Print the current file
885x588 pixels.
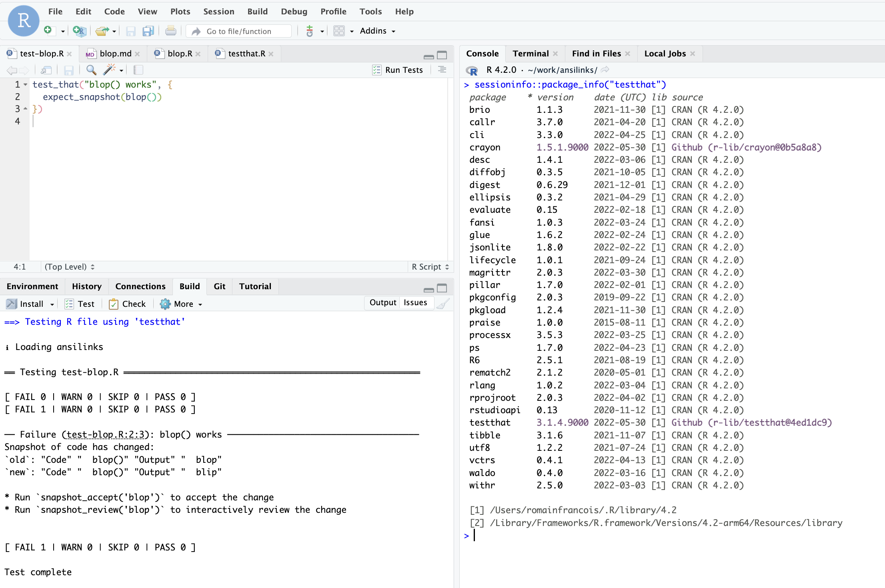coord(171,31)
